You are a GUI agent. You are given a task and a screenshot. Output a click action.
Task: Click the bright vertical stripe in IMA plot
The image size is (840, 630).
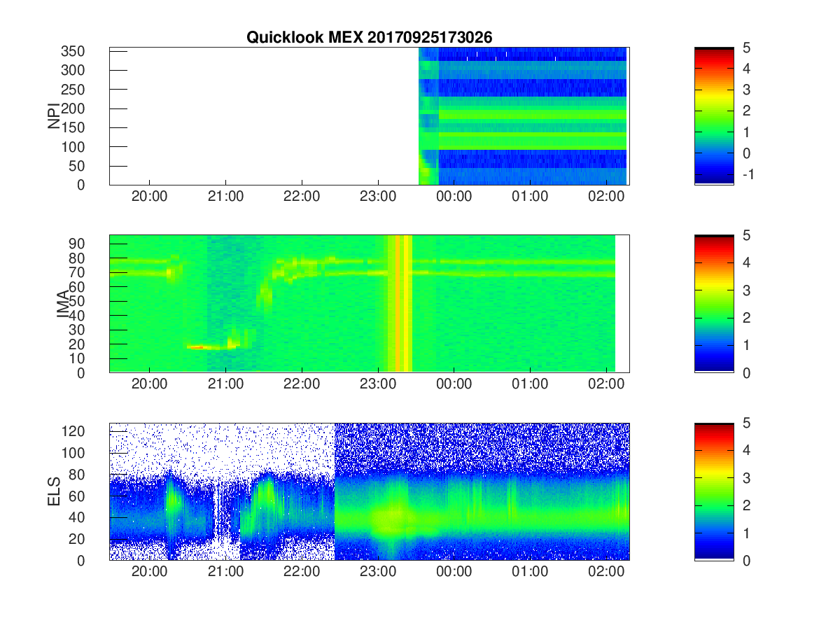(x=399, y=303)
